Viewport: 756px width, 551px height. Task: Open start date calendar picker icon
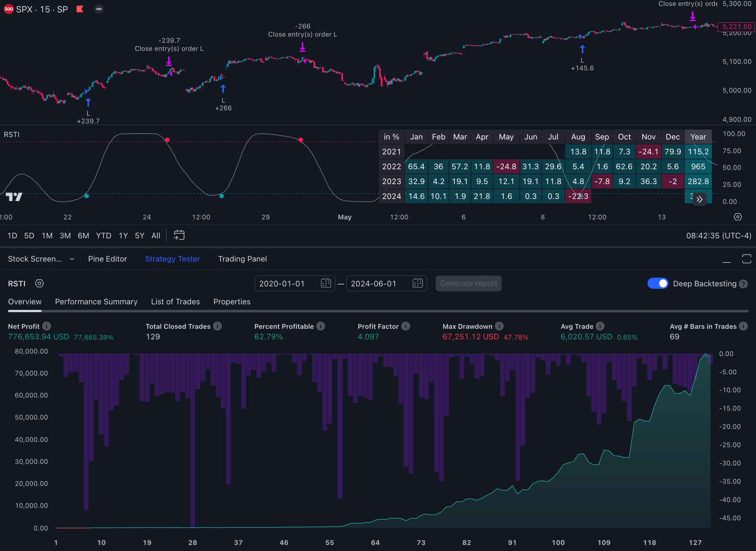coord(326,283)
